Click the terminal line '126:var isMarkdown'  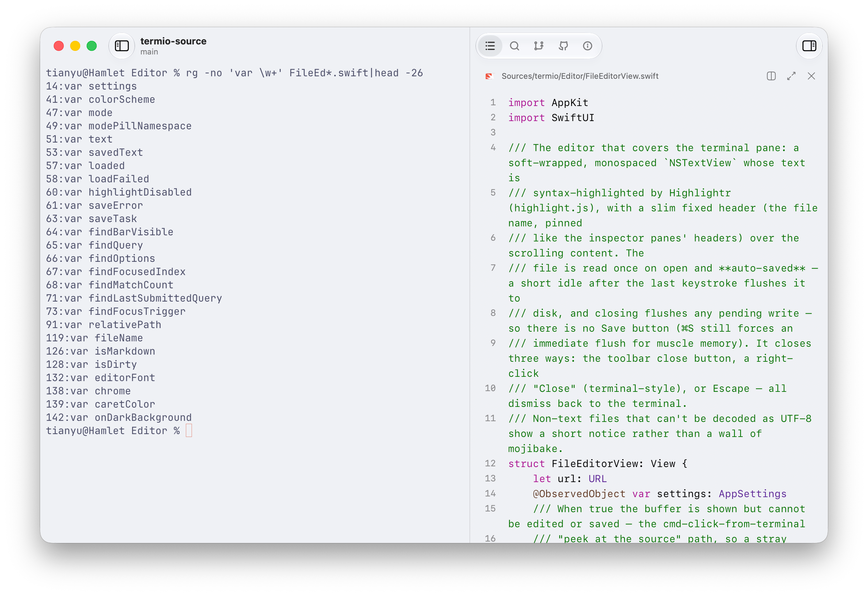point(101,351)
